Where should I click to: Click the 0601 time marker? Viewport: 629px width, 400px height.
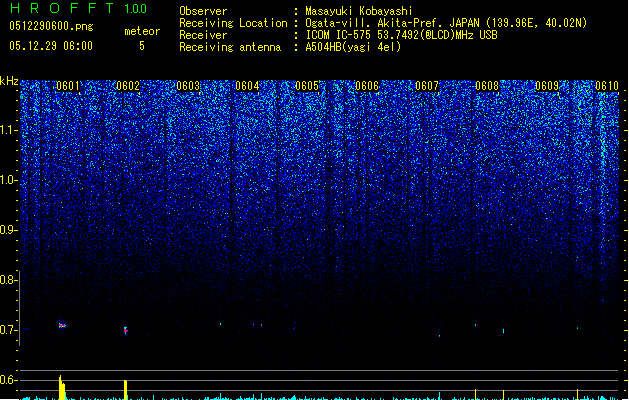point(68,86)
